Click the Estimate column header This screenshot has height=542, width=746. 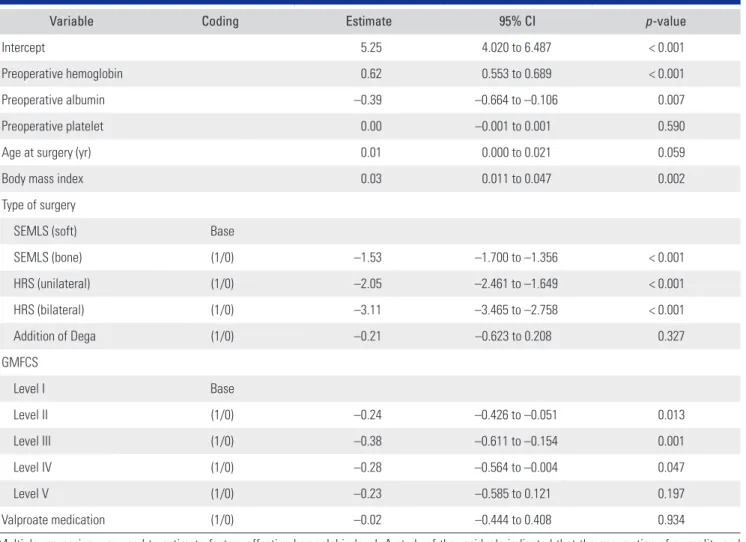click(x=369, y=21)
